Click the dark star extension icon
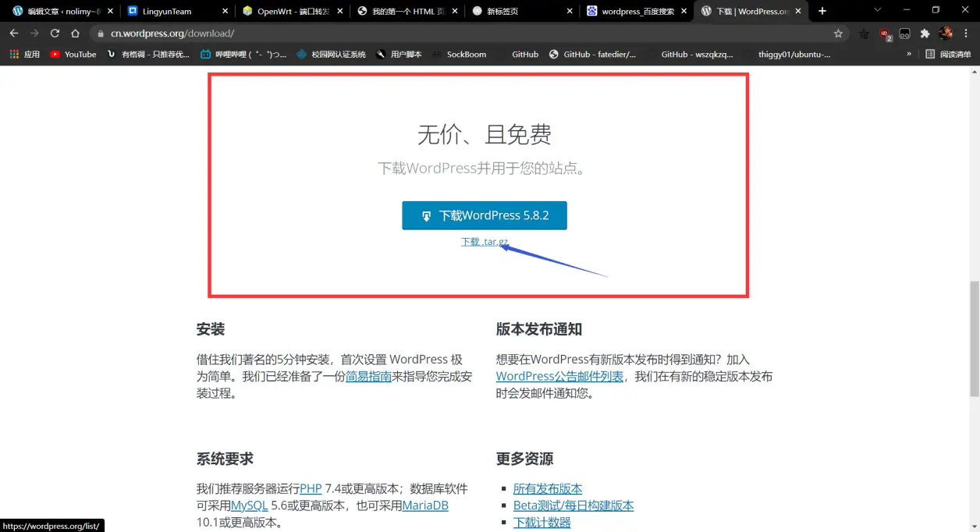This screenshot has height=532, width=980. (865, 34)
